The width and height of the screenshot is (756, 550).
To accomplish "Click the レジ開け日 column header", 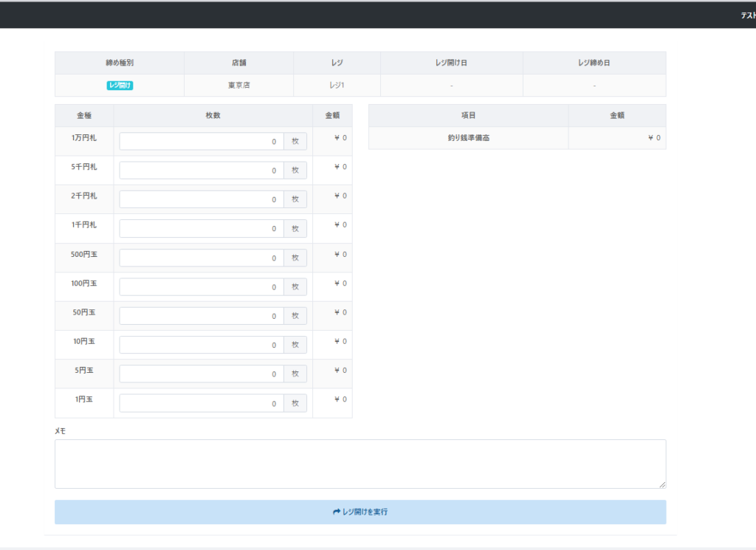I will pyautogui.click(x=451, y=63).
